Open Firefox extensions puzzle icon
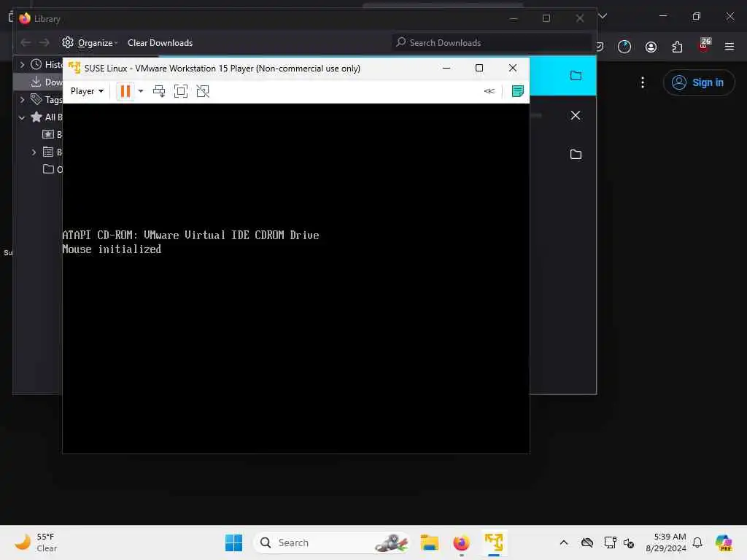This screenshot has height=560, width=747. coord(677,46)
